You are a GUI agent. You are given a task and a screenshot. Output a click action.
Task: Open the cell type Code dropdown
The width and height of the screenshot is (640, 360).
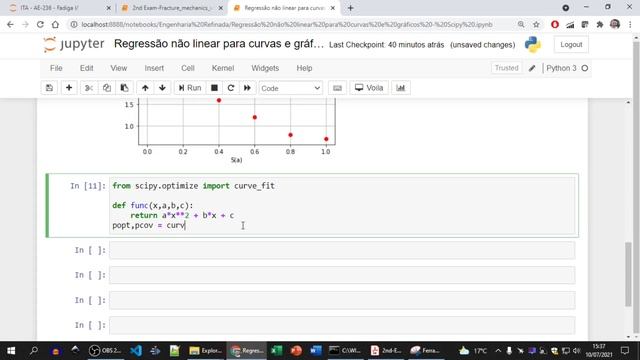click(291, 88)
